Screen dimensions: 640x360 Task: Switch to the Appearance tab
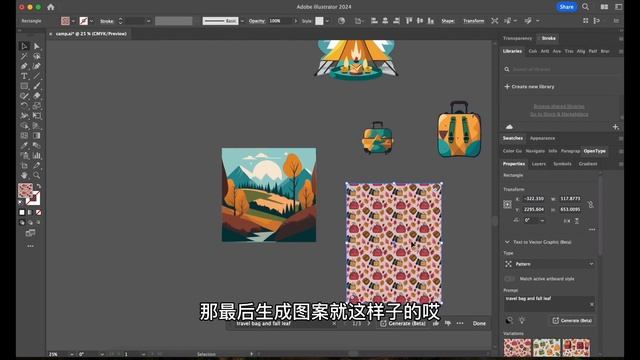point(542,138)
